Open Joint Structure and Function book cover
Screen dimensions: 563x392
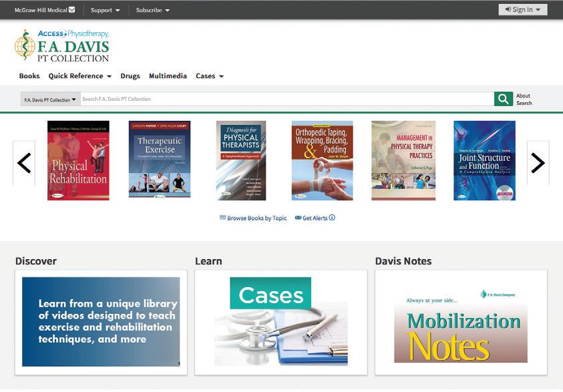pos(484,160)
